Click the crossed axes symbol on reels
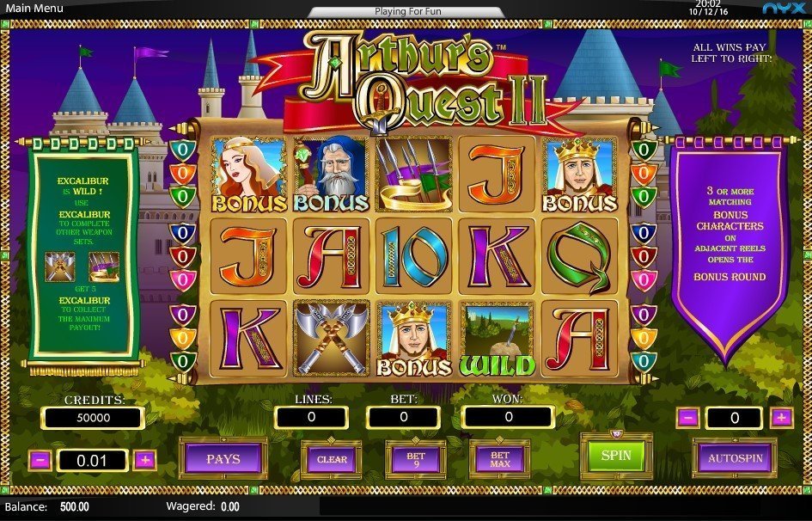The width and height of the screenshot is (812, 521). (x=331, y=339)
